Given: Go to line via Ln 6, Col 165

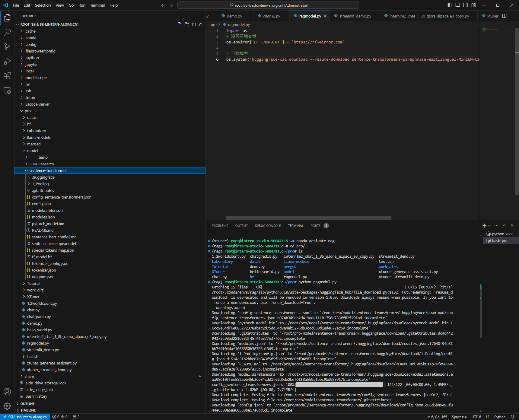Looking at the screenshot, I should [437, 417].
